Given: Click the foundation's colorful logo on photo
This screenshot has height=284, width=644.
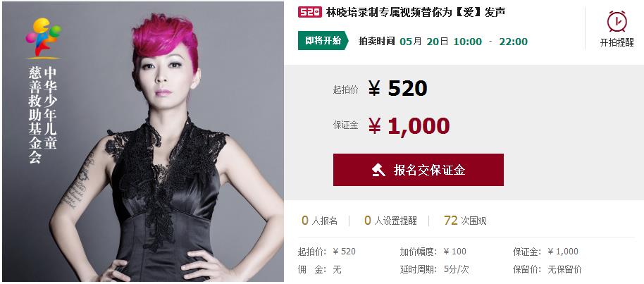Looking at the screenshot, I should (x=43, y=37).
